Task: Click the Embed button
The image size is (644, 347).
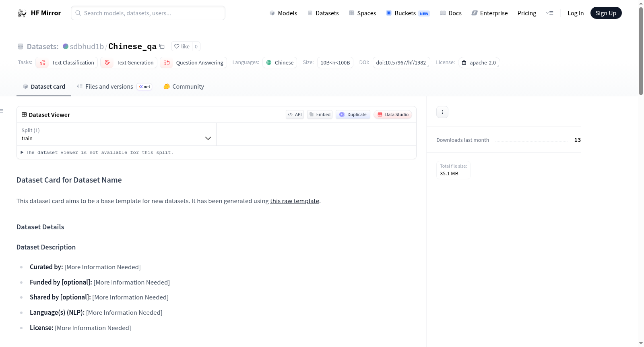Action: [320, 114]
